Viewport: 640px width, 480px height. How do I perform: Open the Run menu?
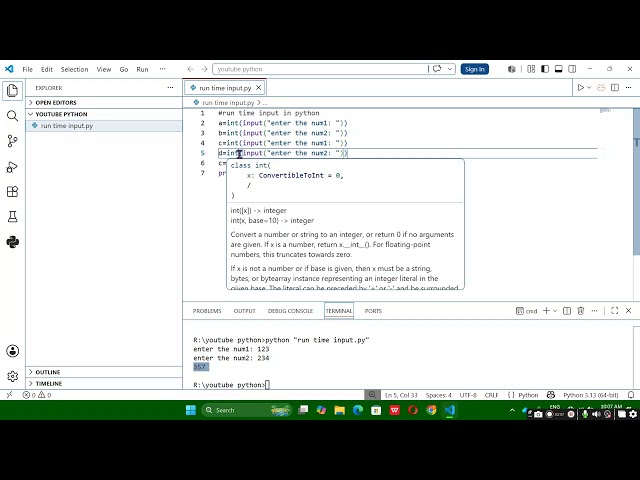142,69
